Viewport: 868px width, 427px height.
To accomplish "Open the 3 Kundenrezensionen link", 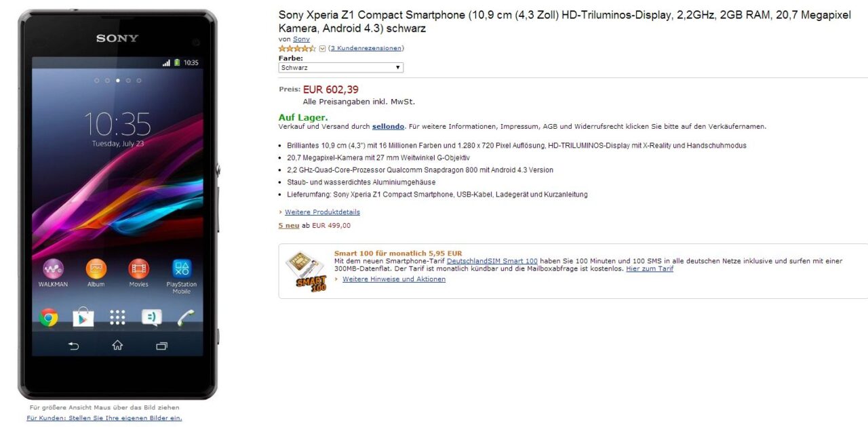I will 366,48.
